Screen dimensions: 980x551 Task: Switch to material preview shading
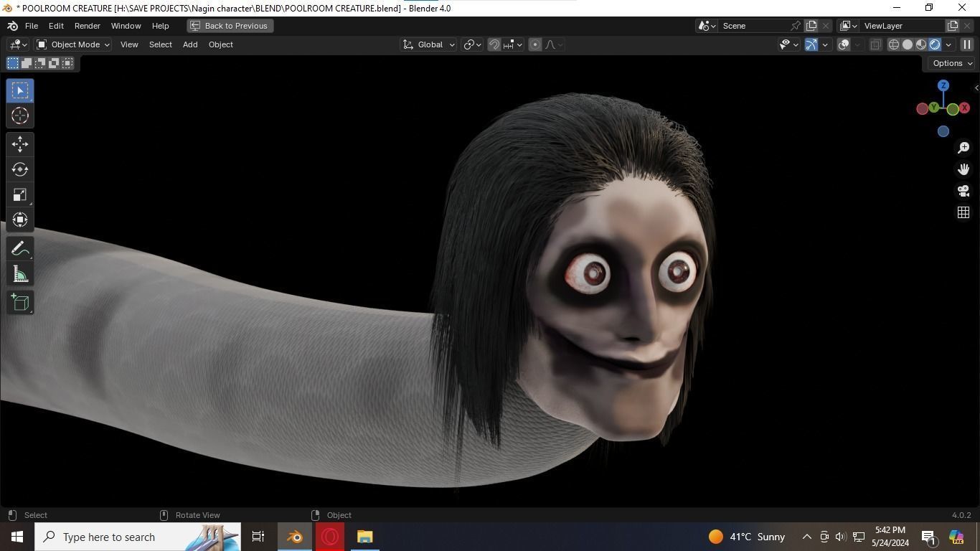point(921,44)
